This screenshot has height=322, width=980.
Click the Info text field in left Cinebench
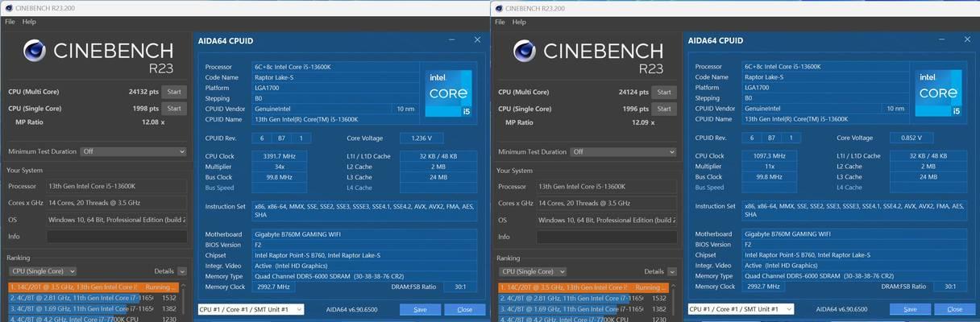(116, 237)
